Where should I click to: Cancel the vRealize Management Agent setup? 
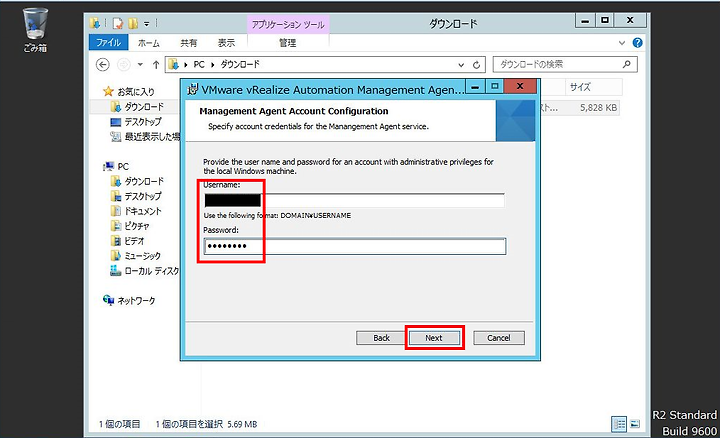coord(499,338)
